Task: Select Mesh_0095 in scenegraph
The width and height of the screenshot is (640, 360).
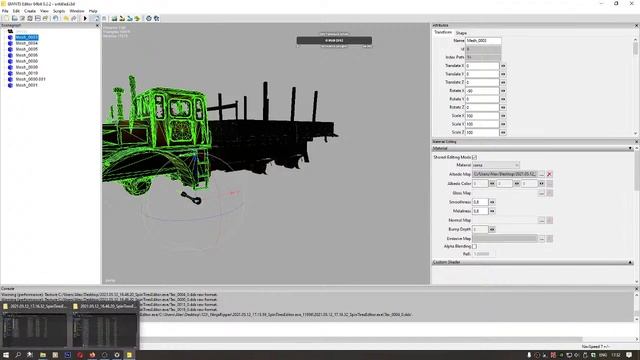Action: (x=27, y=49)
